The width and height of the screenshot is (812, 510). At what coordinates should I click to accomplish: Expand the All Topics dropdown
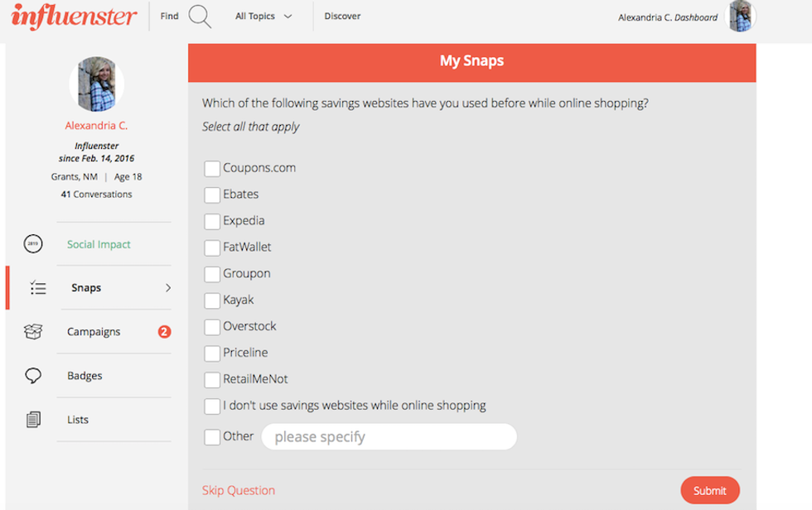click(x=263, y=16)
